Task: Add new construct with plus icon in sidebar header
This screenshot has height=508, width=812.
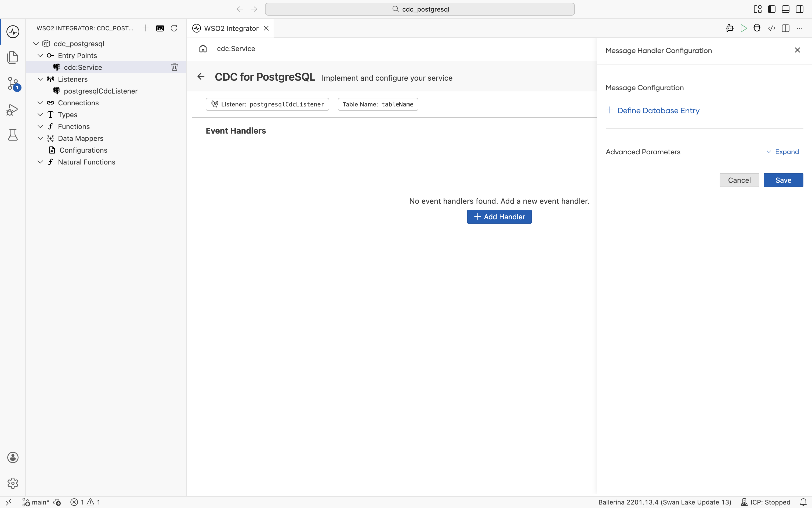Action: click(146, 28)
